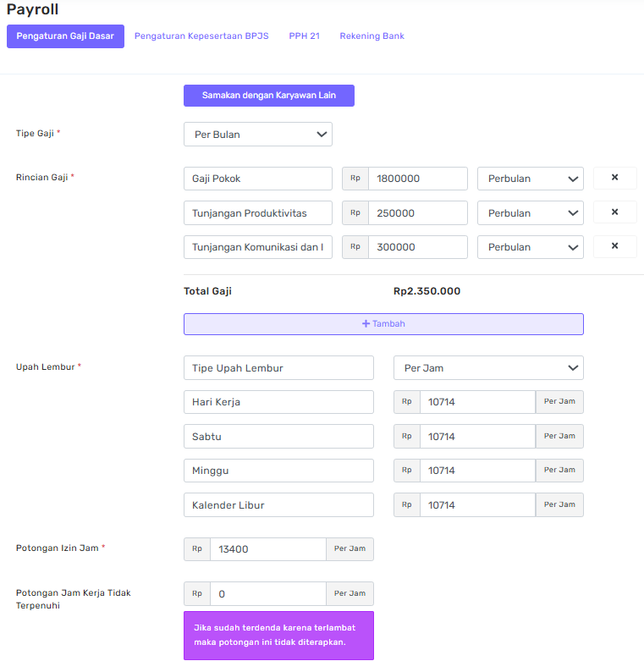The height and width of the screenshot is (661, 644).
Task: Open period dropdown for Tunjangan Komunikasi
Action: pyautogui.click(x=530, y=247)
